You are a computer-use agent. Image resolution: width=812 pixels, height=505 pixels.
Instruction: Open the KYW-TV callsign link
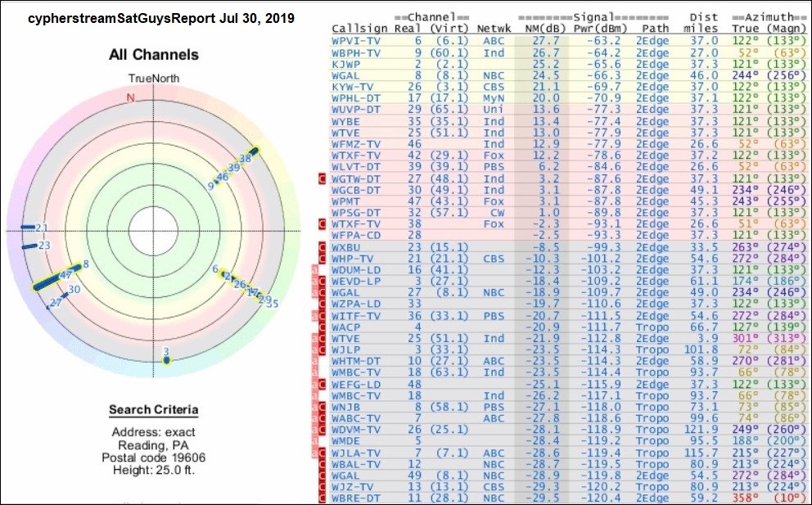[x=353, y=87]
